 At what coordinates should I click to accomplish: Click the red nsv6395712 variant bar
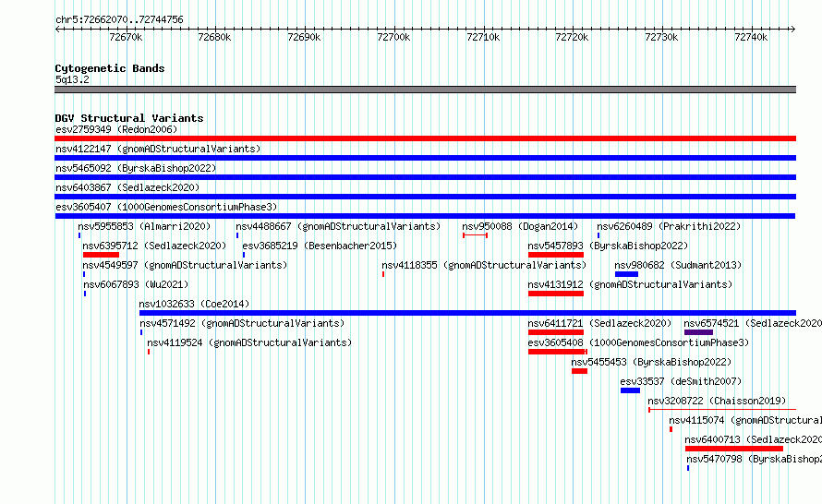[x=101, y=255]
